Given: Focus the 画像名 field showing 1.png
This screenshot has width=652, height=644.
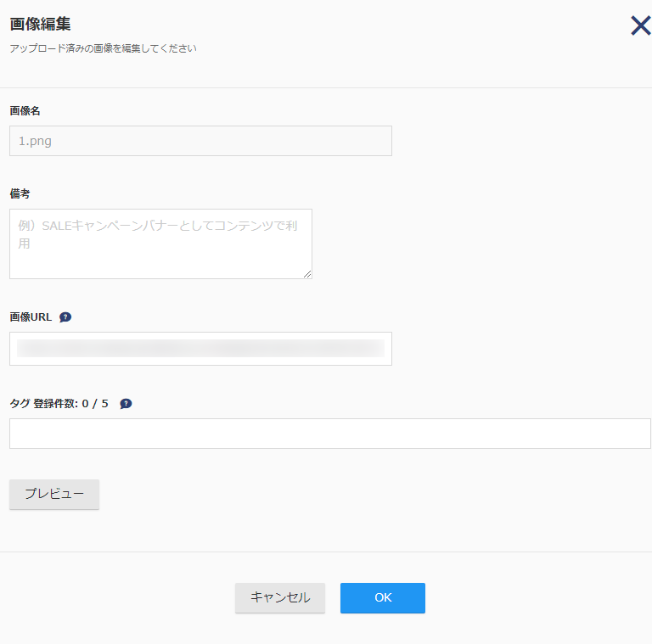Looking at the screenshot, I should [200, 141].
